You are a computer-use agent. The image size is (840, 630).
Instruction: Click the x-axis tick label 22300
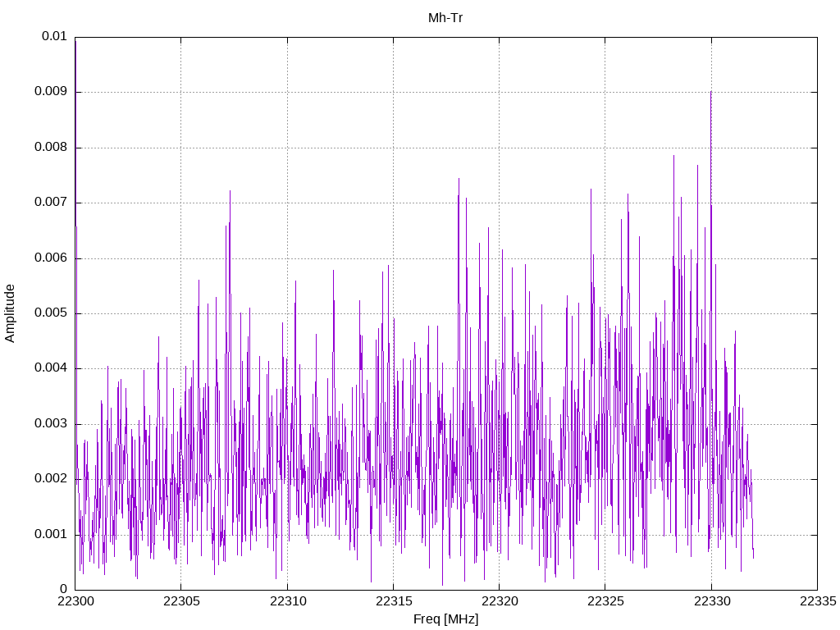[75, 601]
